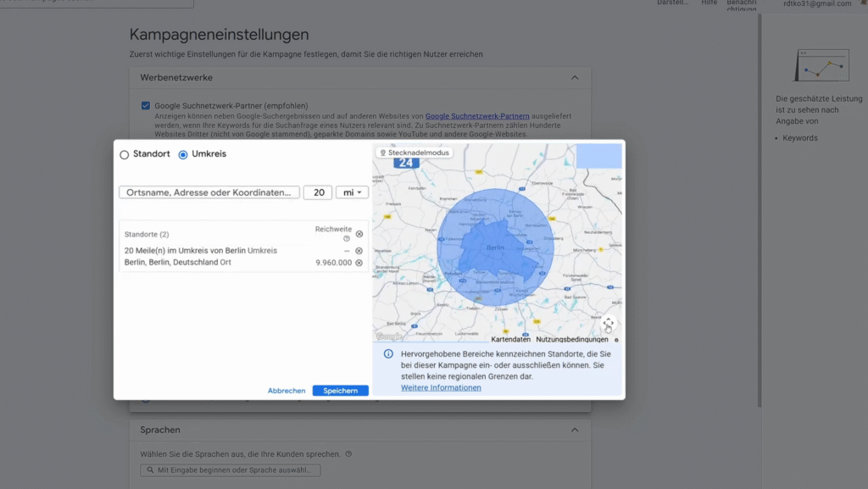This screenshot has width=868, height=489.
Task: Select the Standort radio button
Action: pos(124,154)
